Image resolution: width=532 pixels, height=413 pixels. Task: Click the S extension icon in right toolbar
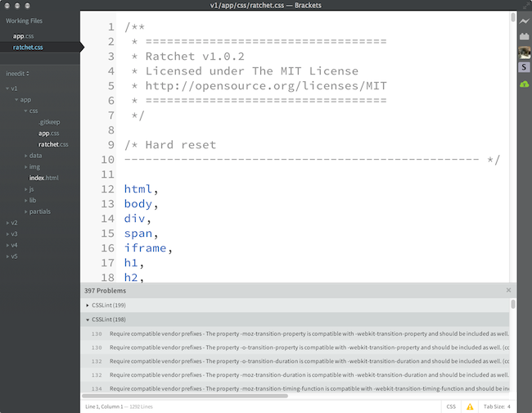pos(524,67)
